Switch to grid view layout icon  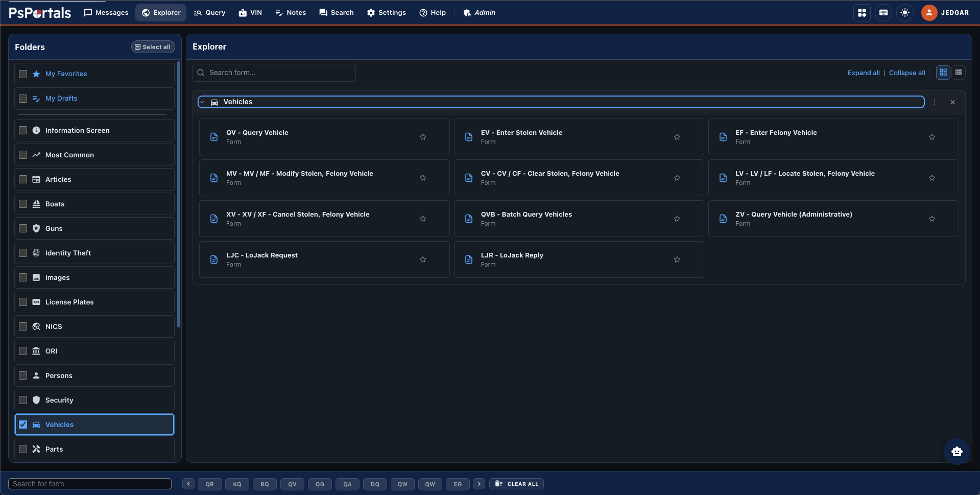click(x=943, y=73)
